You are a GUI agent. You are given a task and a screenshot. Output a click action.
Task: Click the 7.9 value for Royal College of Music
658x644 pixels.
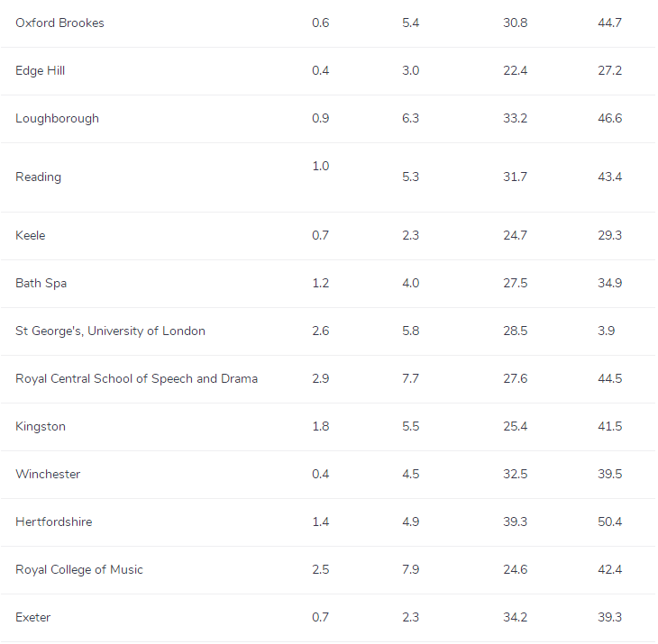coord(410,569)
